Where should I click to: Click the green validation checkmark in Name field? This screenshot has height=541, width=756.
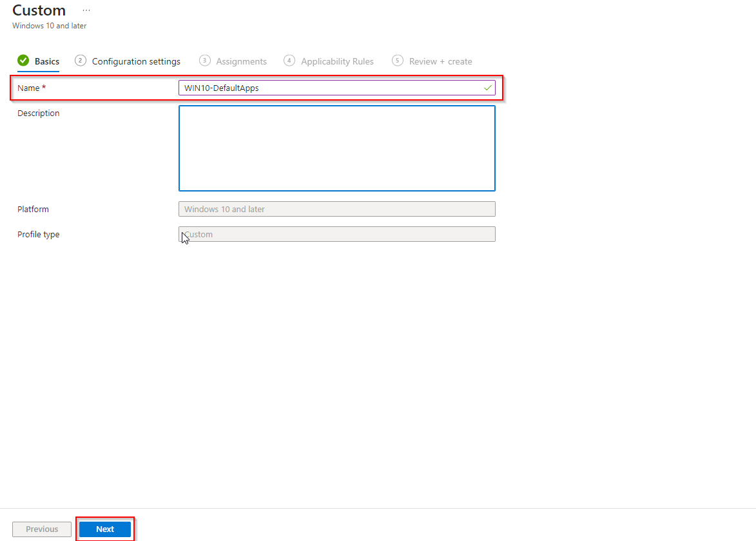point(488,88)
